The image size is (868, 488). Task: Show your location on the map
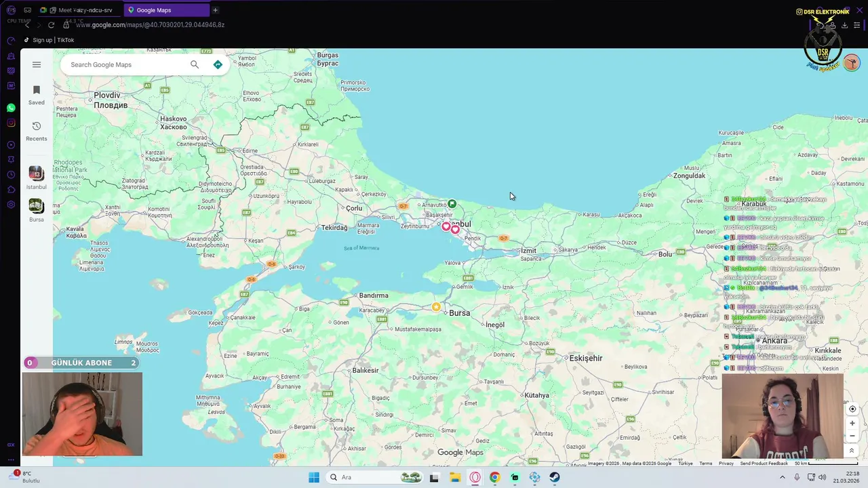tap(852, 409)
